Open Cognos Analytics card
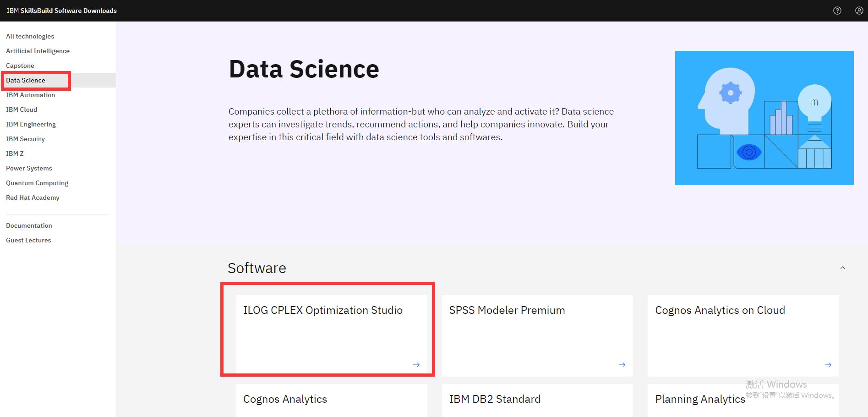Viewport: 868px width, 417px height. 332,401
